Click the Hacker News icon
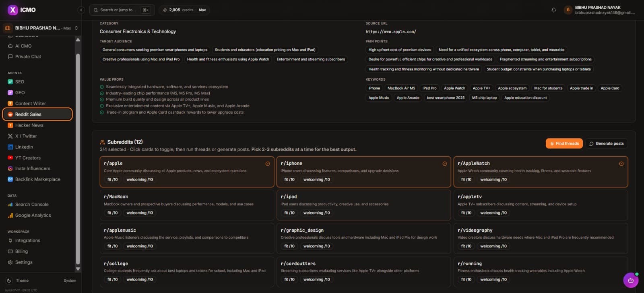This screenshot has width=644, height=293. coord(10,125)
